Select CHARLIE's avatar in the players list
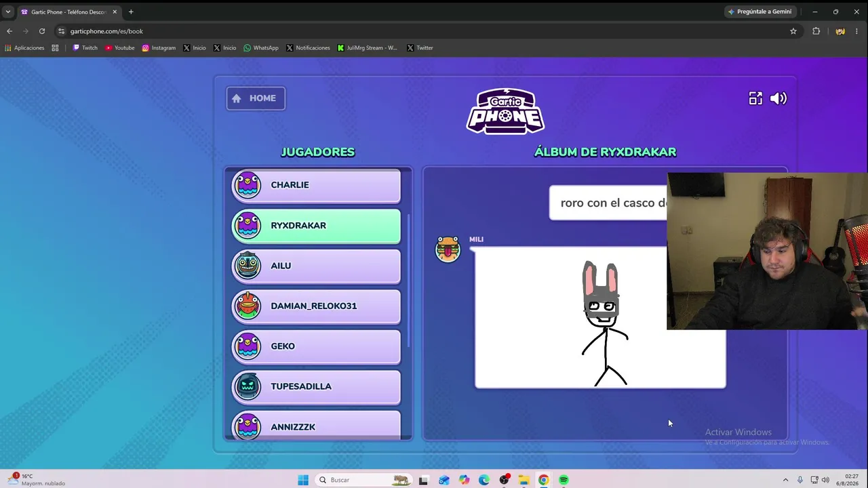This screenshot has height=488, width=868. 248,184
